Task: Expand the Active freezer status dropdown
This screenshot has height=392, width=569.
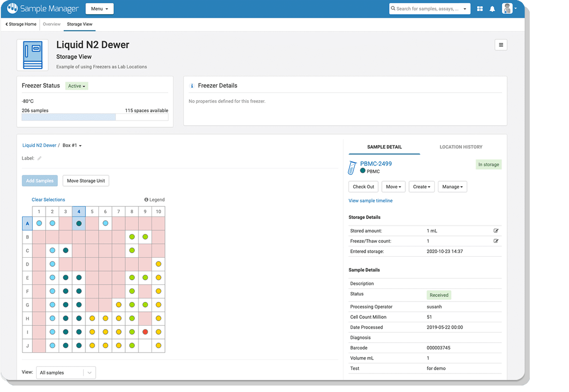Action: coord(77,86)
